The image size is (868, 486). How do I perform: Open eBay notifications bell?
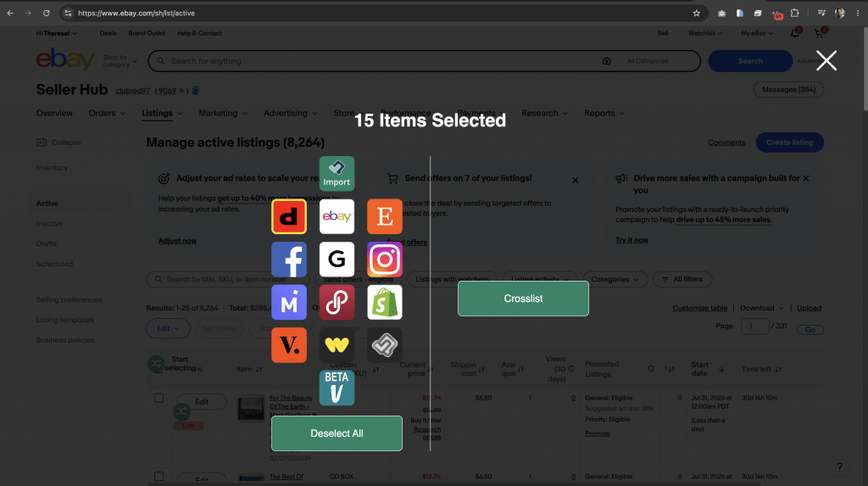coord(795,33)
